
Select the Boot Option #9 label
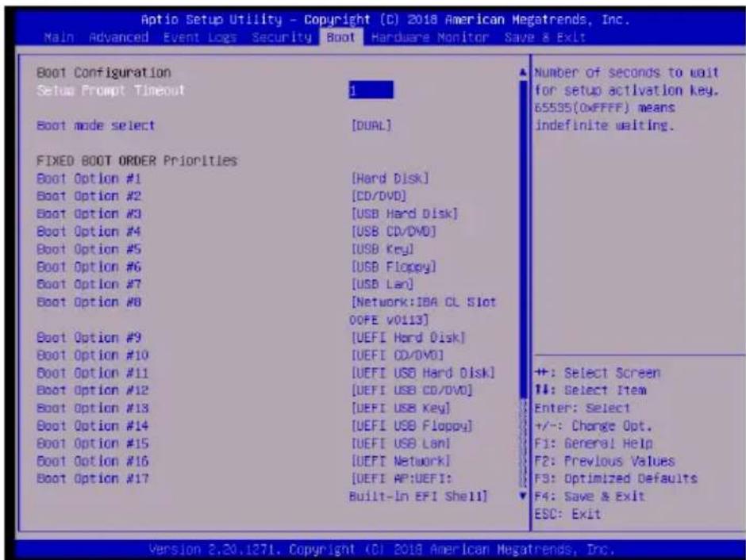click(x=89, y=338)
